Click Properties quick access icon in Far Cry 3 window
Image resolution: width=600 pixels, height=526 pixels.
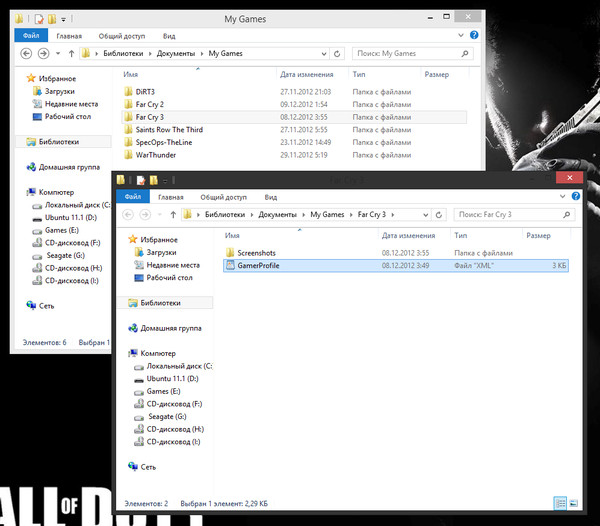141,180
